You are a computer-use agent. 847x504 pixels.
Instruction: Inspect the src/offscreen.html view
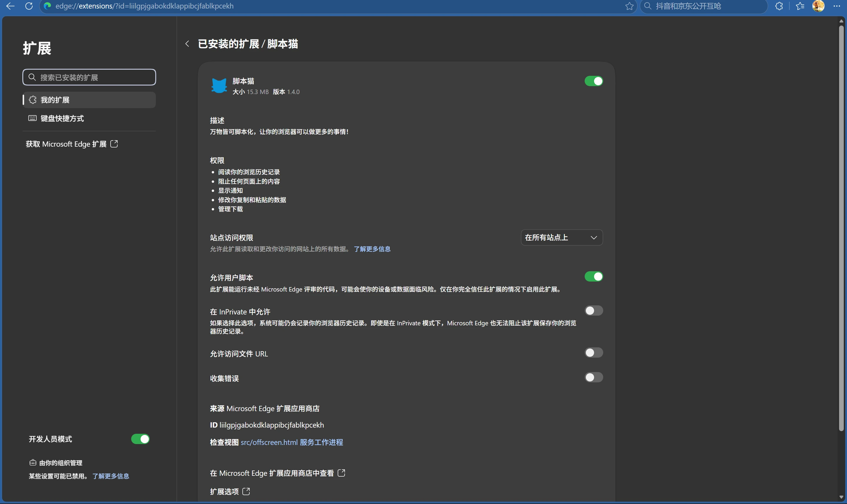tap(269, 442)
